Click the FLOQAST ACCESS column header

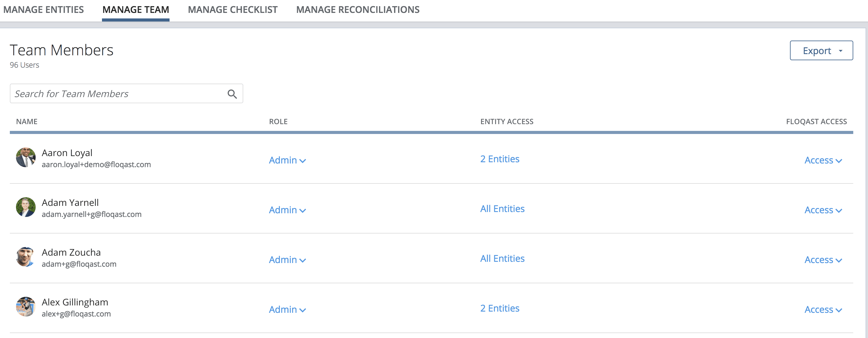tap(816, 122)
